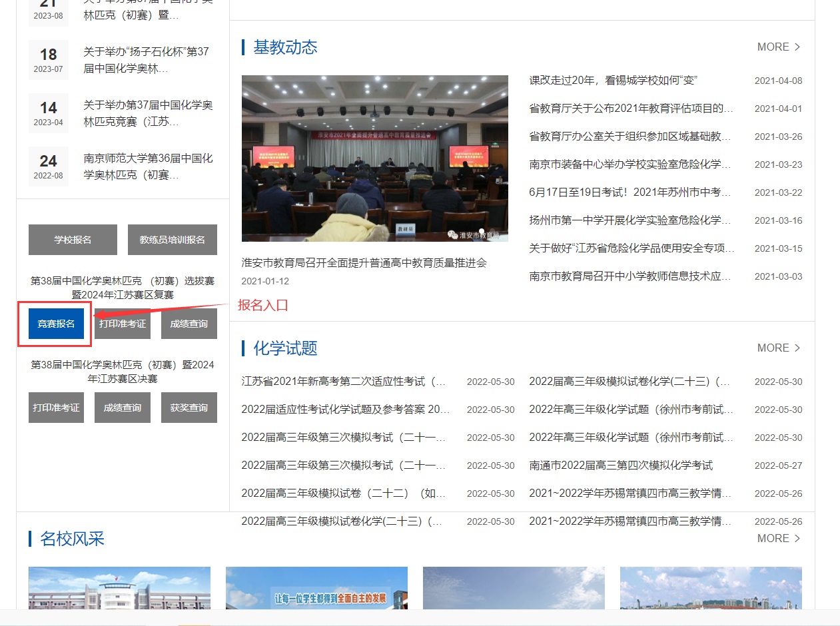Open 6月17日至19日考试！2021年苏州市中考 article
This screenshot has height=626, width=840.
(631, 192)
